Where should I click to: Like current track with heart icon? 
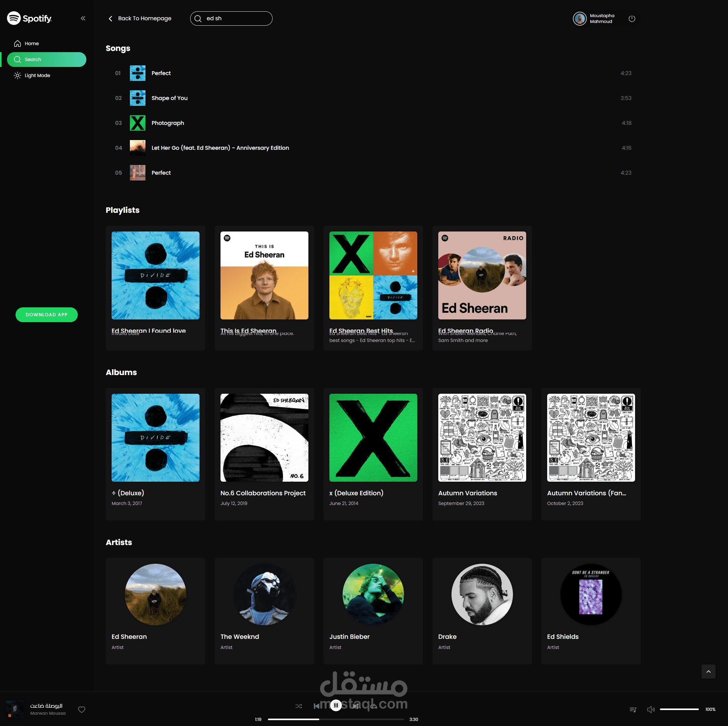[82, 709]
